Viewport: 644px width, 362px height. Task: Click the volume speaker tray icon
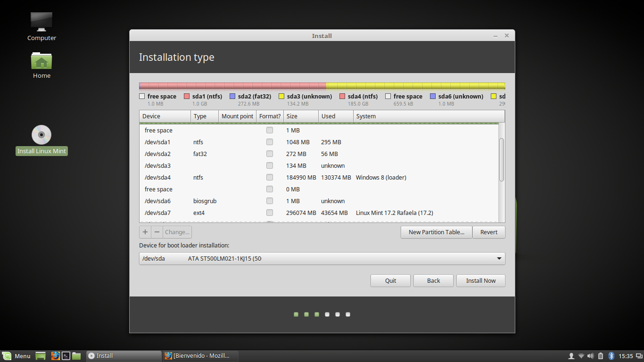(x=591, y=356)
